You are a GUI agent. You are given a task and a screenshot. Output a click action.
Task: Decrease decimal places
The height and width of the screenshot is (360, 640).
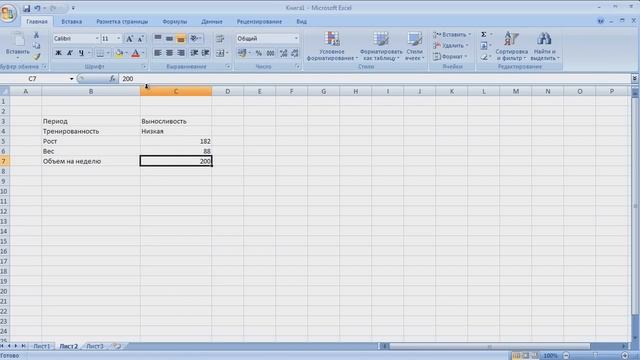click(x=295, y=53)
